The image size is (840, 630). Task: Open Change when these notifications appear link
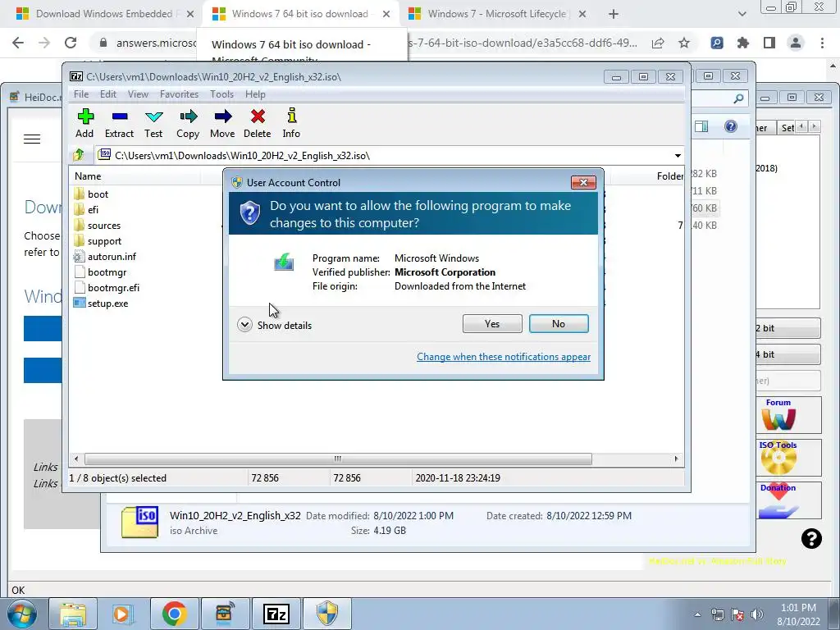click(x=504, y=357)
